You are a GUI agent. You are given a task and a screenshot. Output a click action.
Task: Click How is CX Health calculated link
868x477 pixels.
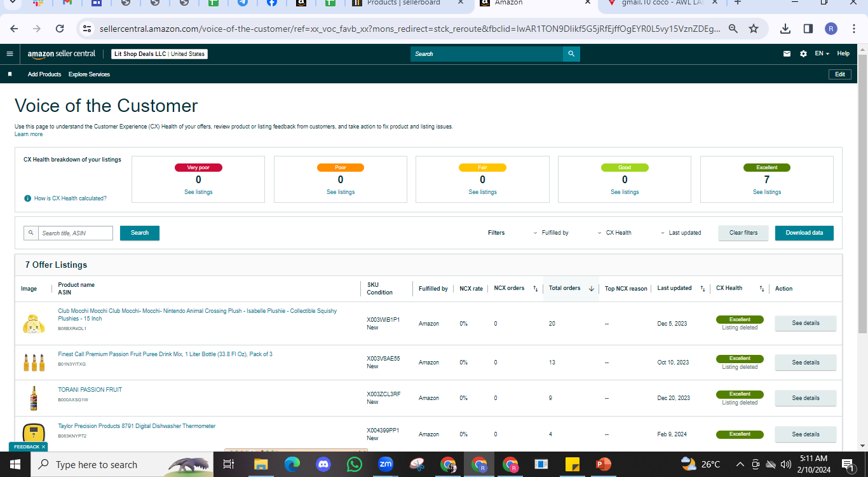click(x=71, y=198)
